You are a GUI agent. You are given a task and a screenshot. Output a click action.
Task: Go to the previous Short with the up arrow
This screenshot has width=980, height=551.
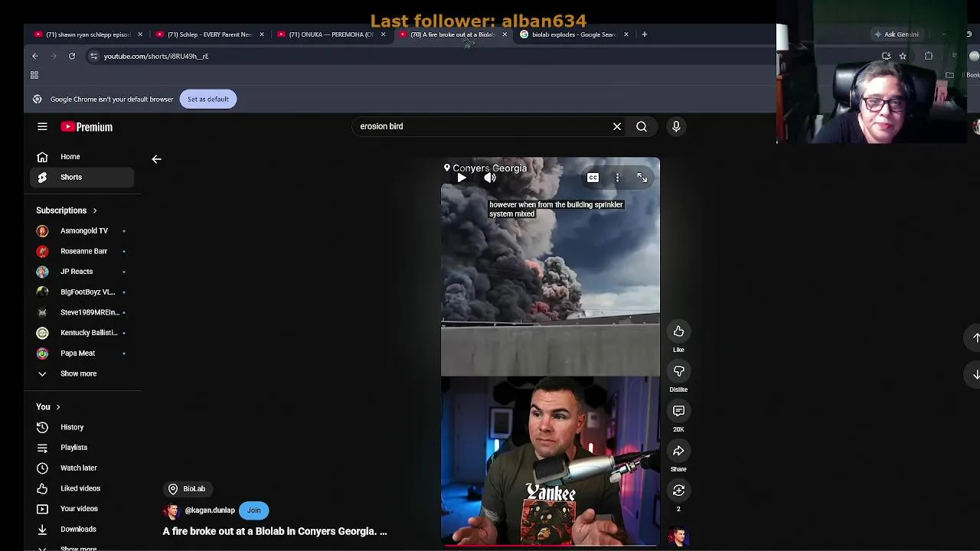975,337
